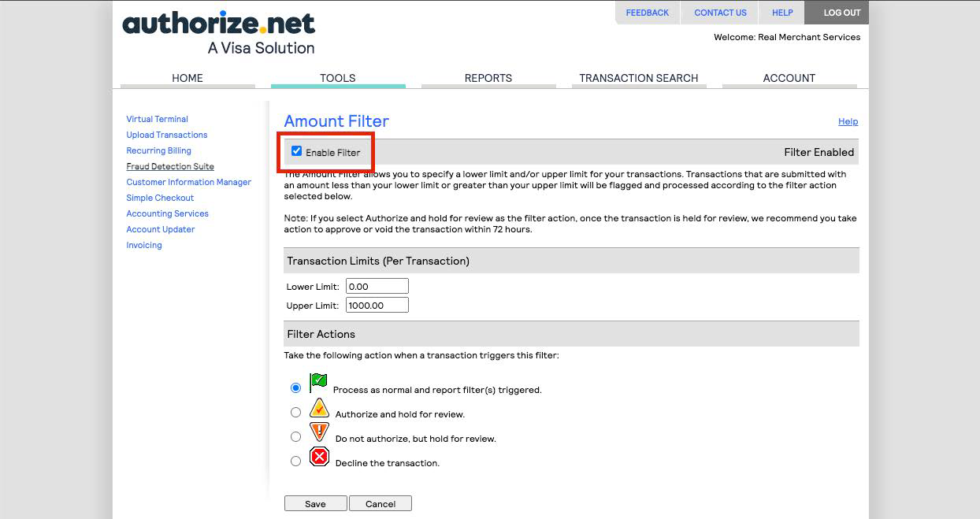
Task: Open the Reports tab
Action: (x=488, y=78)
